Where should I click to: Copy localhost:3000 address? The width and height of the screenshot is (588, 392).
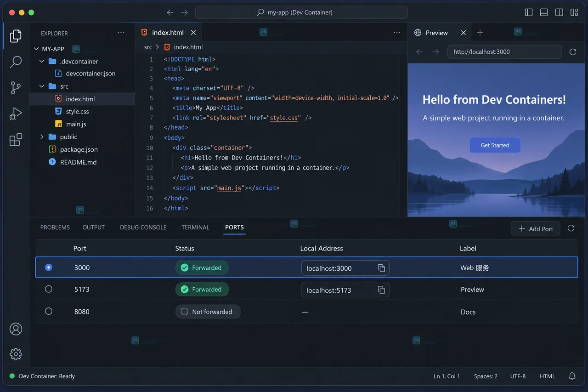click(x=381, y=268)
